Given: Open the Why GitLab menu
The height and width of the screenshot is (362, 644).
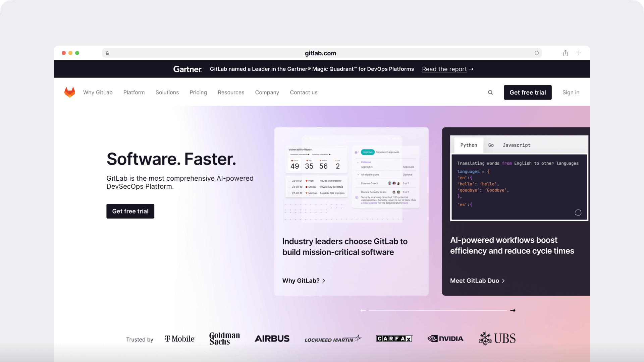Looking at the screenshot, I should [x=98, y=93].
